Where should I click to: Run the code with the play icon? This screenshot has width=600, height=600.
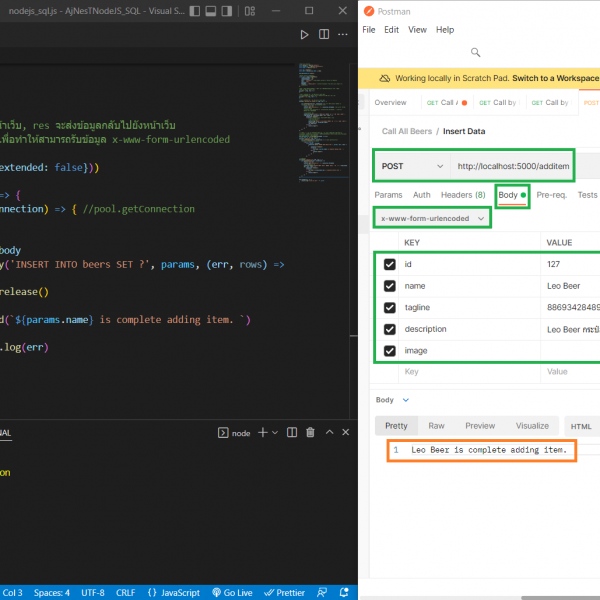click(305, 34)
